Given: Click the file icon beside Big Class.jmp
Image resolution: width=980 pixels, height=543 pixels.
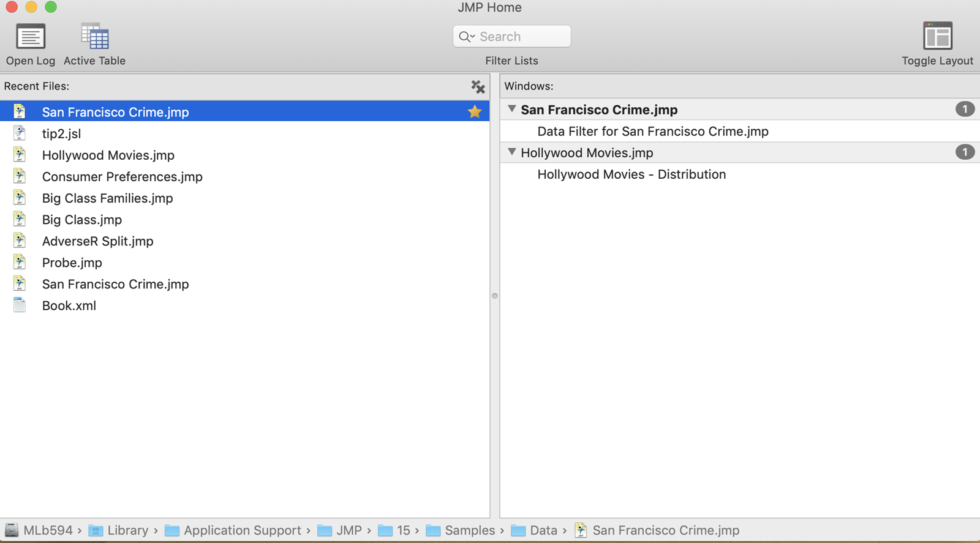Looking at the screenshot, I should [x=20, y=219].
